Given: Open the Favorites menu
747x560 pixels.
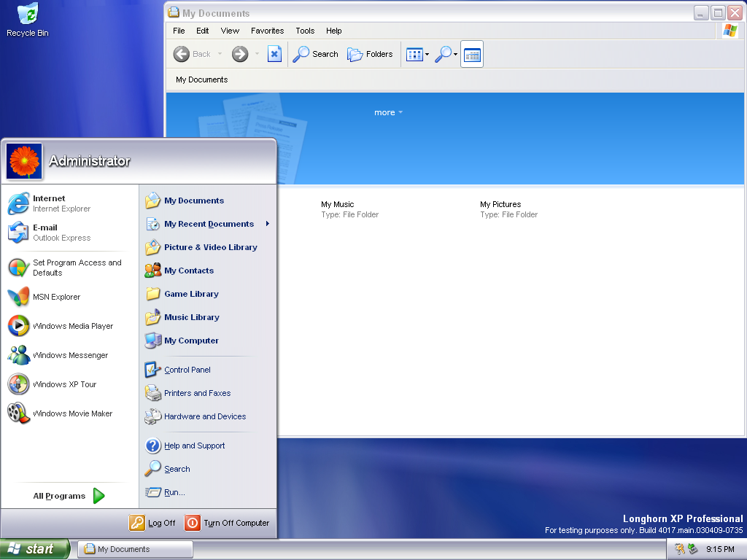Looking at the screenshot, I should coord(267,31).
